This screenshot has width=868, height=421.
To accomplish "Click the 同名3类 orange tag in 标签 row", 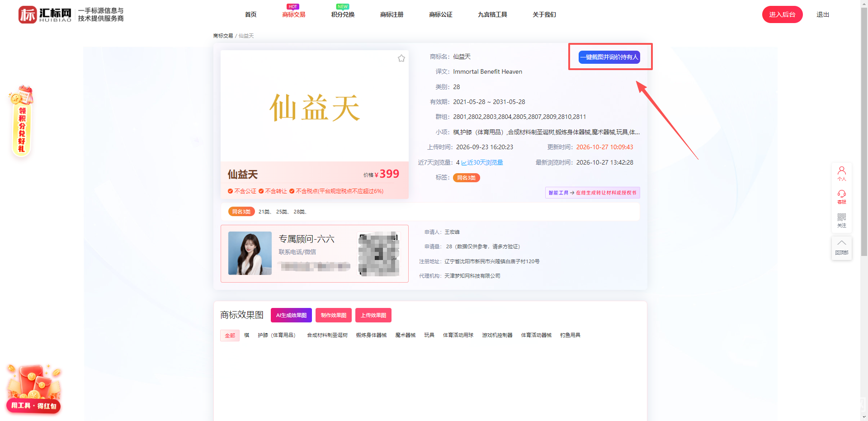I will pyautogui.click(x=466, y=178).
